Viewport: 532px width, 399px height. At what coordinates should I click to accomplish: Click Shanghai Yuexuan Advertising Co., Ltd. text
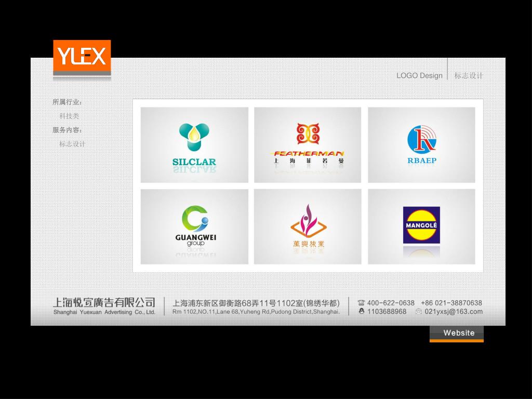(104, 312)
